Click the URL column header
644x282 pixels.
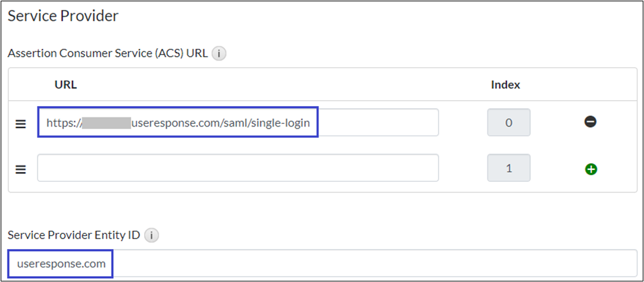pyautogui.click(x=66, y=84)
